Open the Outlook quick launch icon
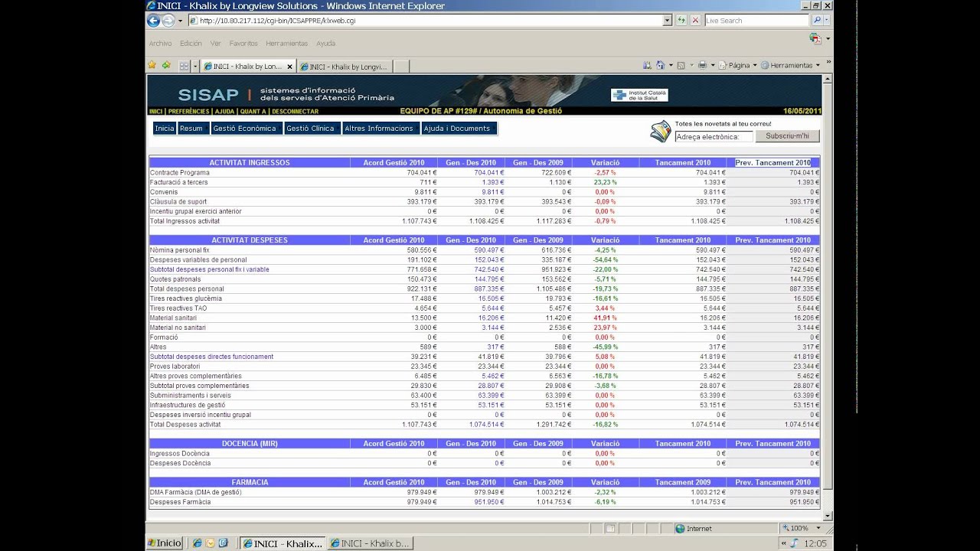Image resolution: width=980 pixels, height=551 pixels. click(x=211, y=543)
